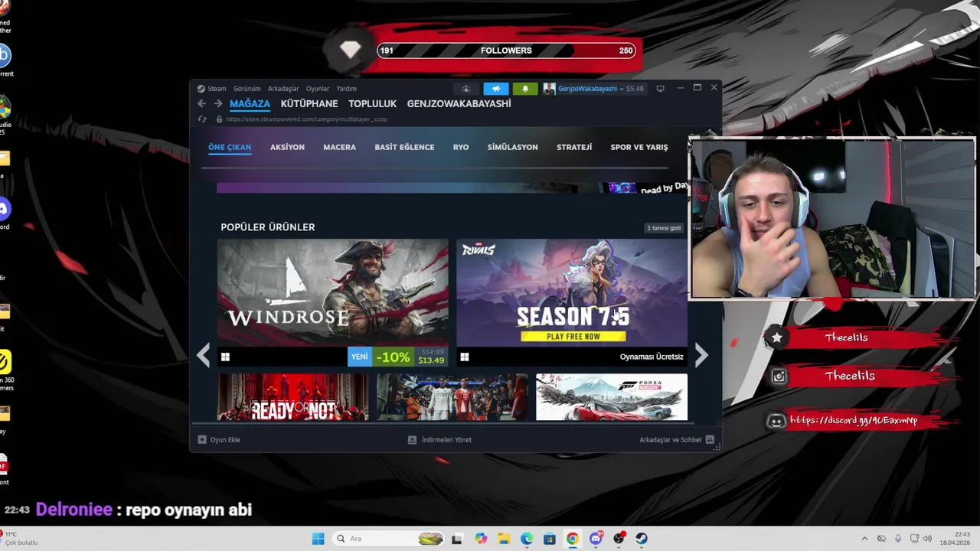980x551 pixels.
Task: Select the SİMÜLASYON category tab
Action: 512,147
